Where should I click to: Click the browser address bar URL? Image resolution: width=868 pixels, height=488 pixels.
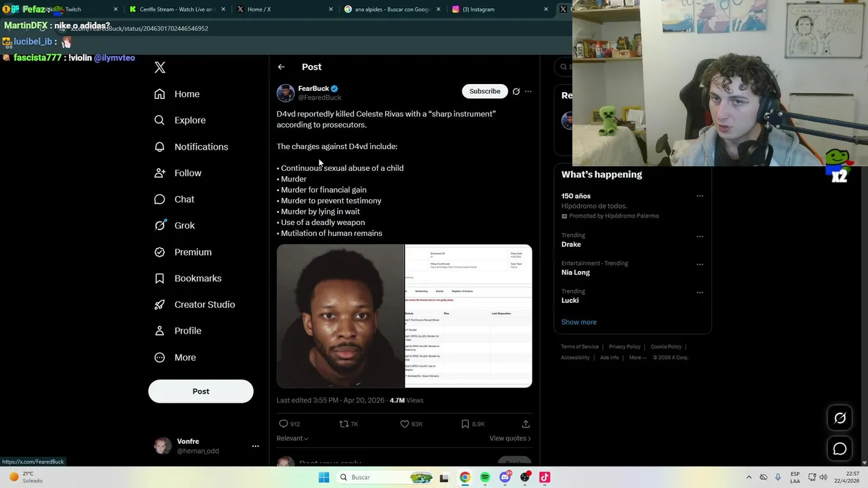(139, 28)
